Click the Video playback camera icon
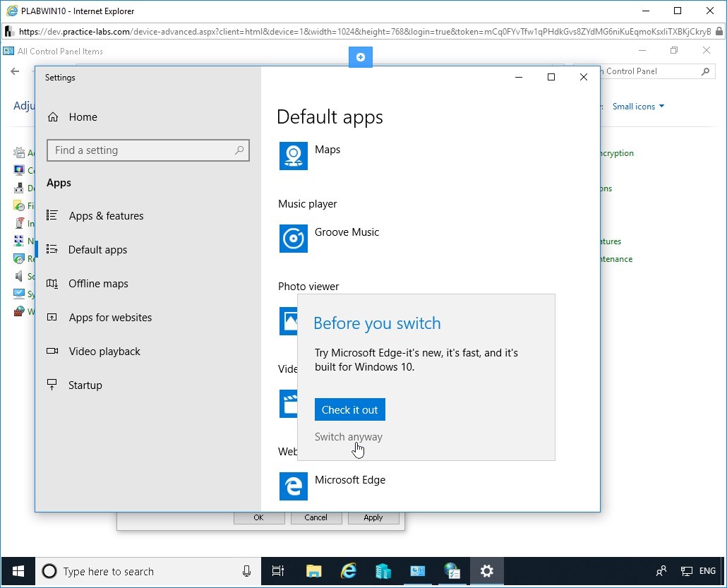The width and height of the screenshot is (727, 588). pyautogui.click(x=52, y=351)
